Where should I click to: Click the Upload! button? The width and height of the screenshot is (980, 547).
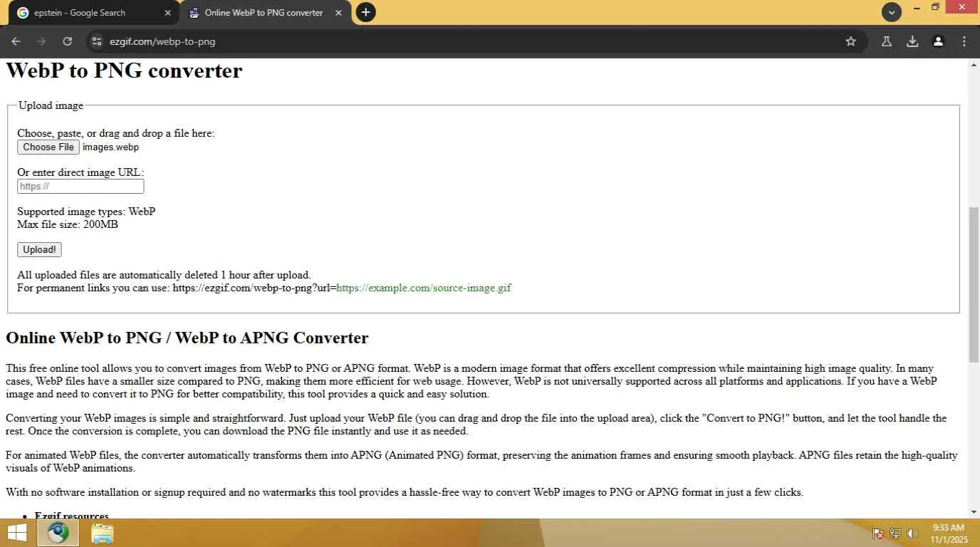(39, 250)
